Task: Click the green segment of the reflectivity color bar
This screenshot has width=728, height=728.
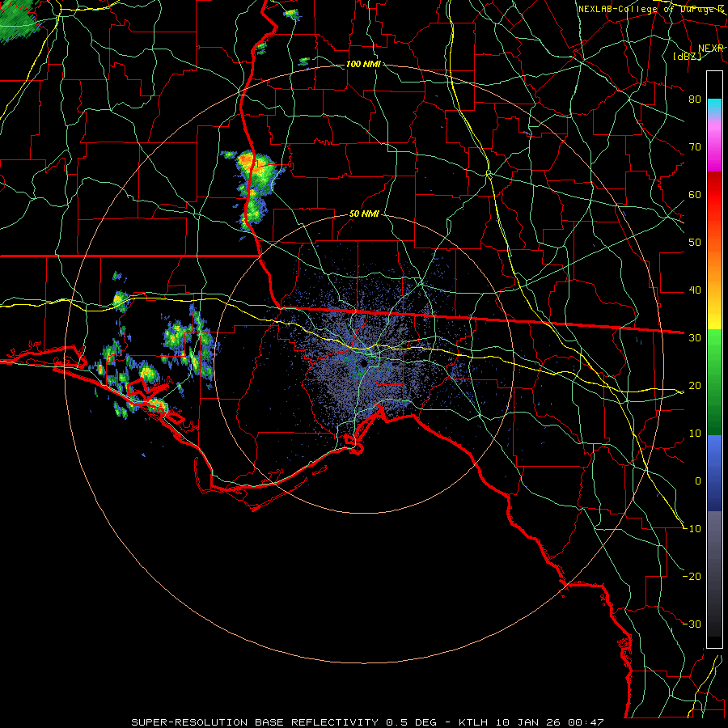Action: [x=714, y=382]
